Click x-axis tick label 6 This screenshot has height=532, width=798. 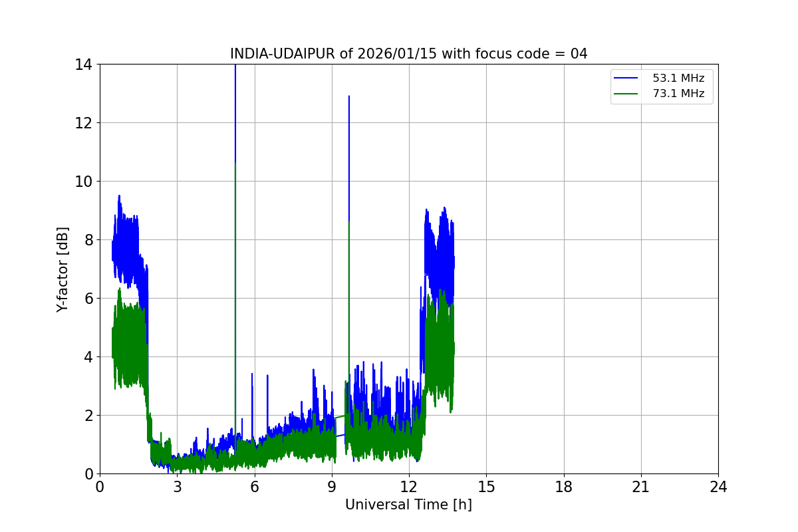pos(254,487)
